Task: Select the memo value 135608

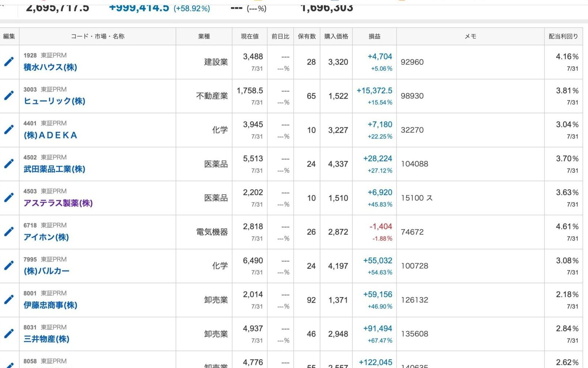Action: coord(415,334)
